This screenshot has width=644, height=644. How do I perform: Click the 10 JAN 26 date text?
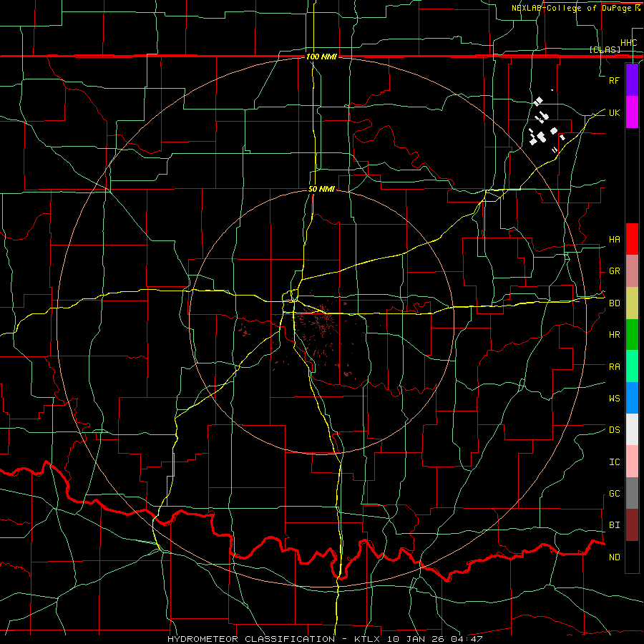pos(416,639)
